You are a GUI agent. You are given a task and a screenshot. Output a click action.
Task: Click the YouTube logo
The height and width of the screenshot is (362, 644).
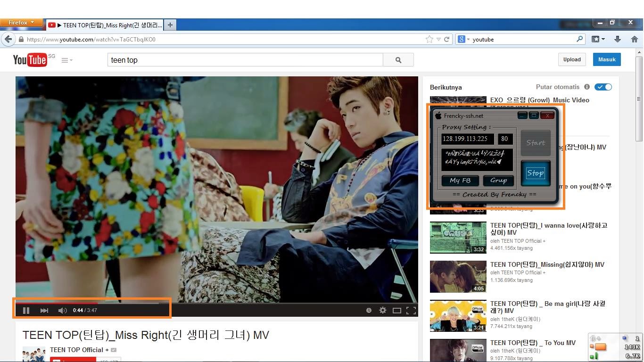tap(30, 60)
